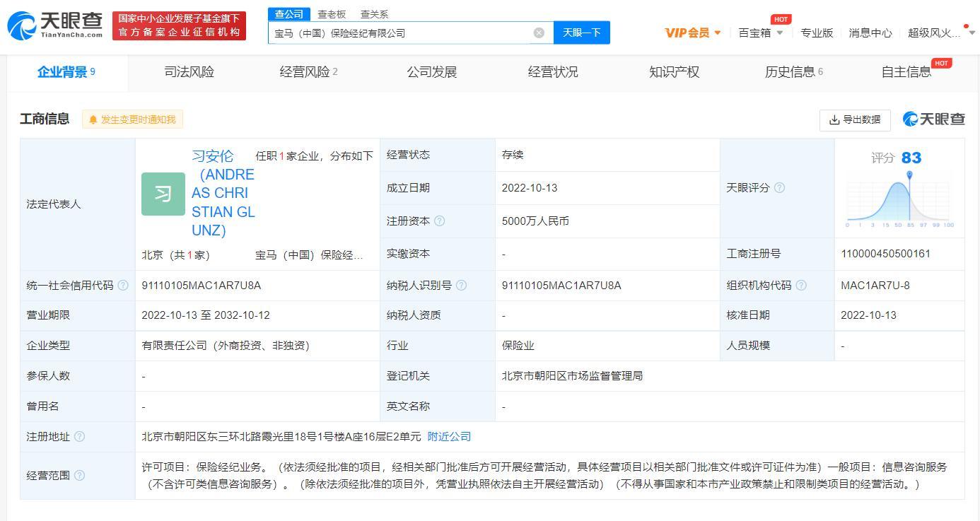Open the legal representative 习安伦 name link
The image size is (980, 521).
click(223, 193)
